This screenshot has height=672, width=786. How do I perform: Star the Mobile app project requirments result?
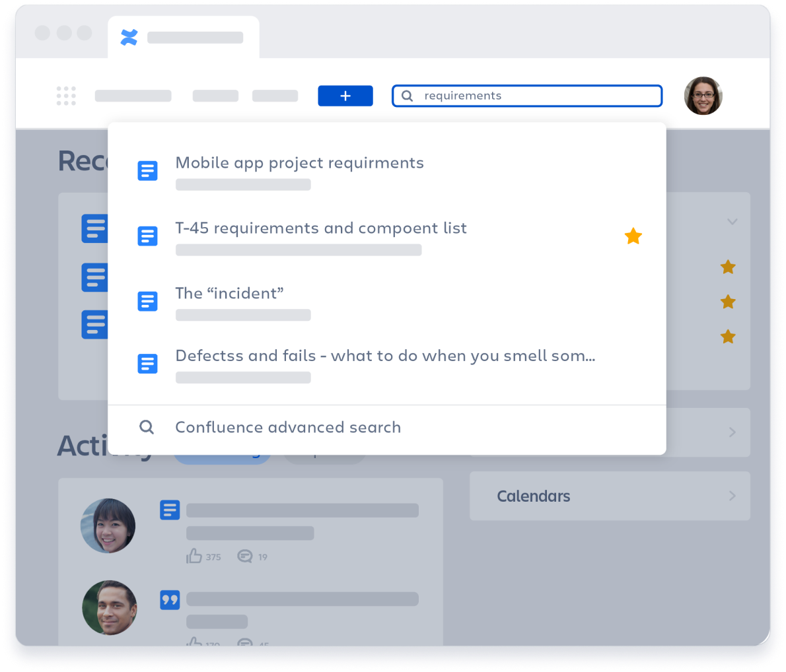pos(633,170)
